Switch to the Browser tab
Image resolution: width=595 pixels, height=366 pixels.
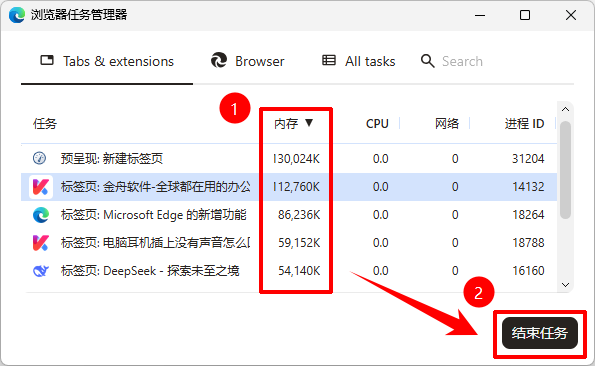coord(247,61)
